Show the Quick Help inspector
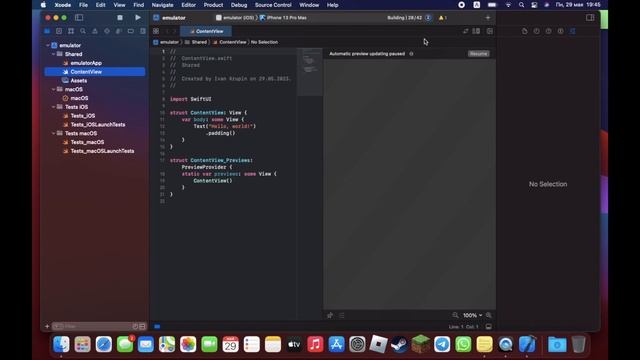The image size is (640, 360). (x=549, y=31)
